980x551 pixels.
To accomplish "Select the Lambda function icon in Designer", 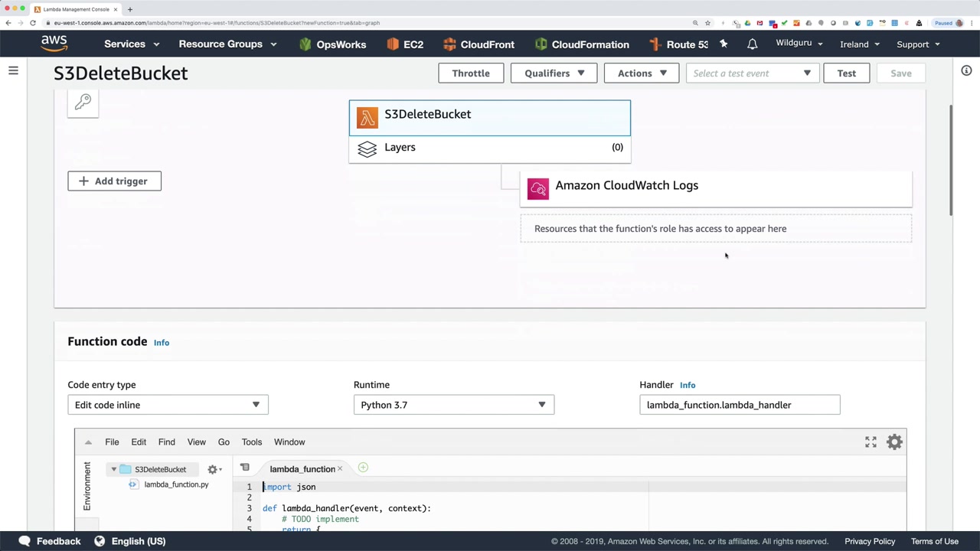I will 367,118.
